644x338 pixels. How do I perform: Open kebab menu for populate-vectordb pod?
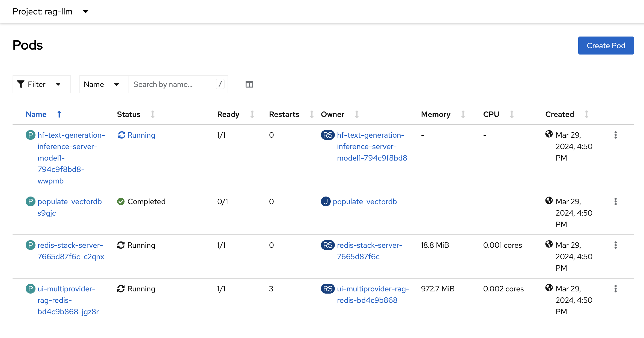(615, 201)
